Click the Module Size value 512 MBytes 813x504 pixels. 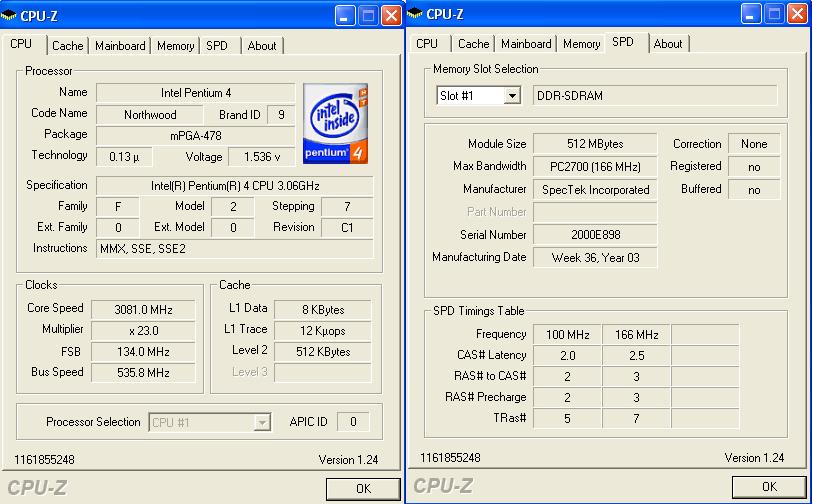pos(595,144)
